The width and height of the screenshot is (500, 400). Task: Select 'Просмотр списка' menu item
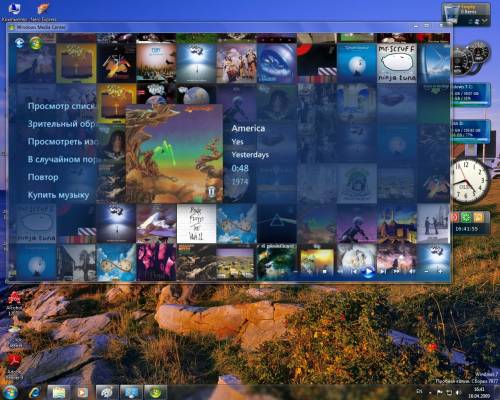(x=62, y=106)
